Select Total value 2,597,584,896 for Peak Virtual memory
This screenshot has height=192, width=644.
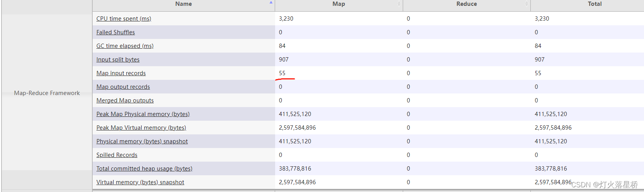coord(553,128)
